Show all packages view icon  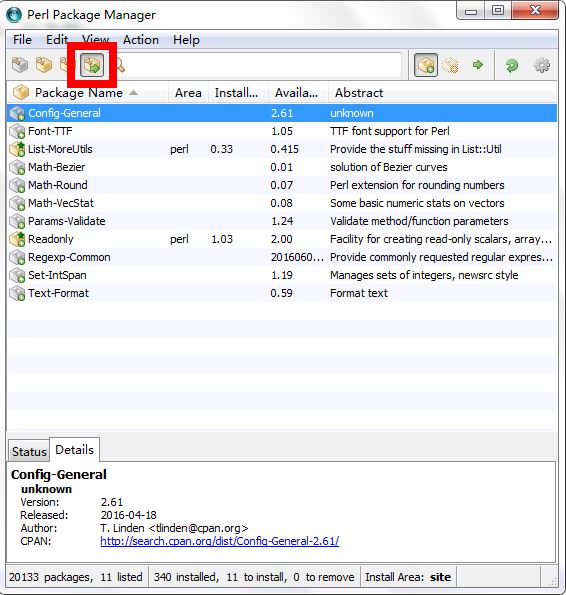click(20, 65)
